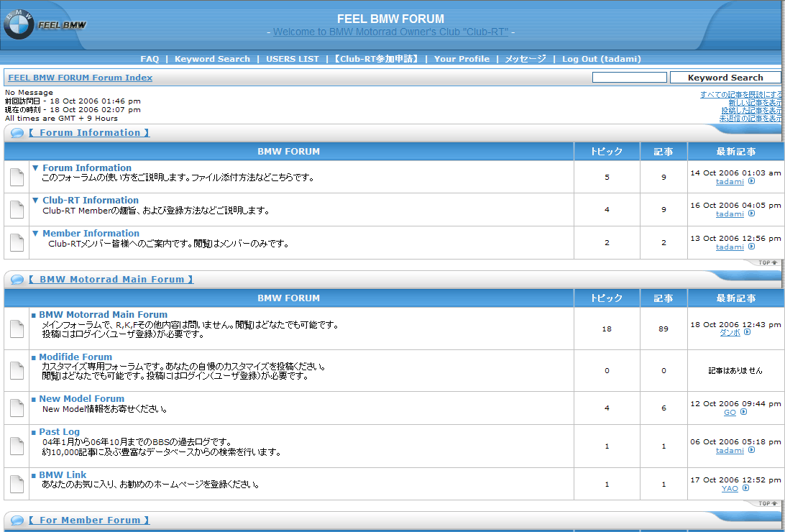Click the TOP arrow below the Forum Information table
The image size is (785, 532).
pos(768,262)
